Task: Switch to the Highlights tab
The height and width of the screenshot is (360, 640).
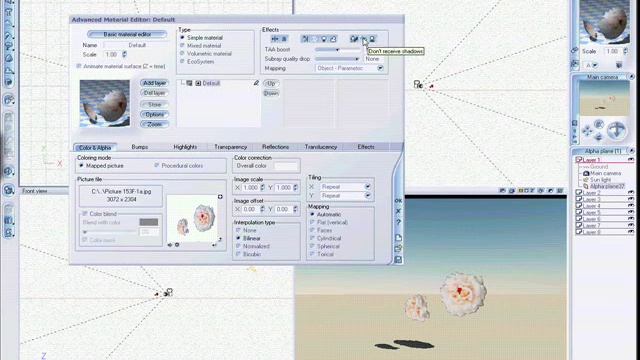Action: (185, 147)
